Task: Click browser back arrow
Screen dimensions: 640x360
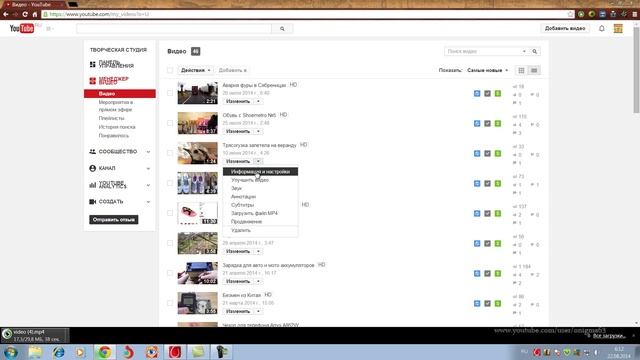Action: [x=6, y=14]
